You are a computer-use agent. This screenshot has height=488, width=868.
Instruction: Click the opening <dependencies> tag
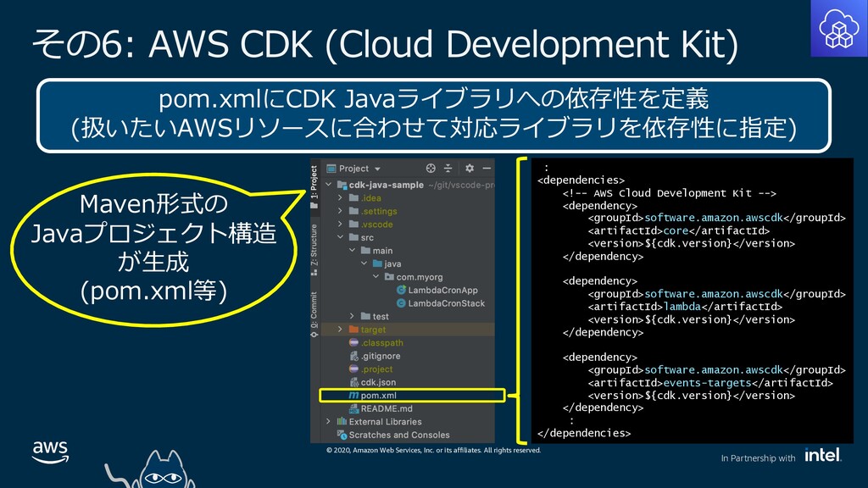pyautogui.click(x=581, y=180)
